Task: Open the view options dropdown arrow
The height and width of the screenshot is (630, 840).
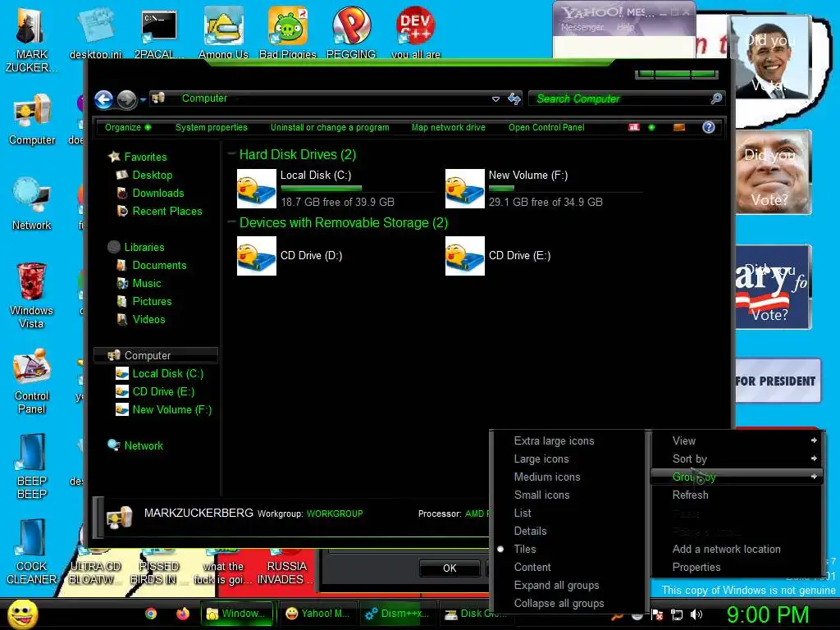Action: click(x=651, y=127)
